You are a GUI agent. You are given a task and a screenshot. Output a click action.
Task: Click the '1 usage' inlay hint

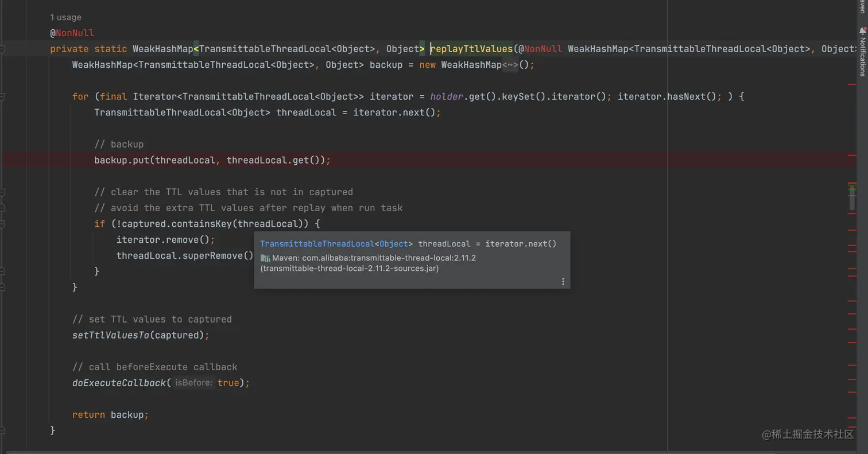point(65,17)
